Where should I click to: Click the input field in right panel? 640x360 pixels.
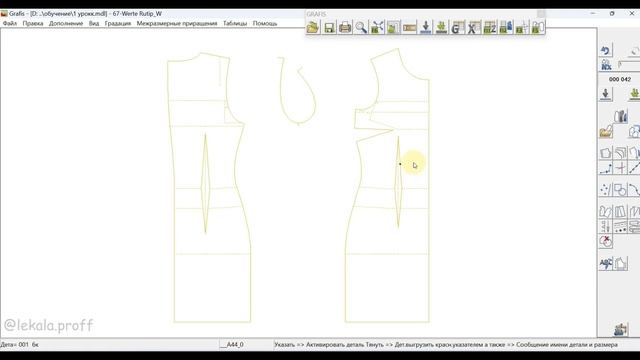(x=629, y=65)
